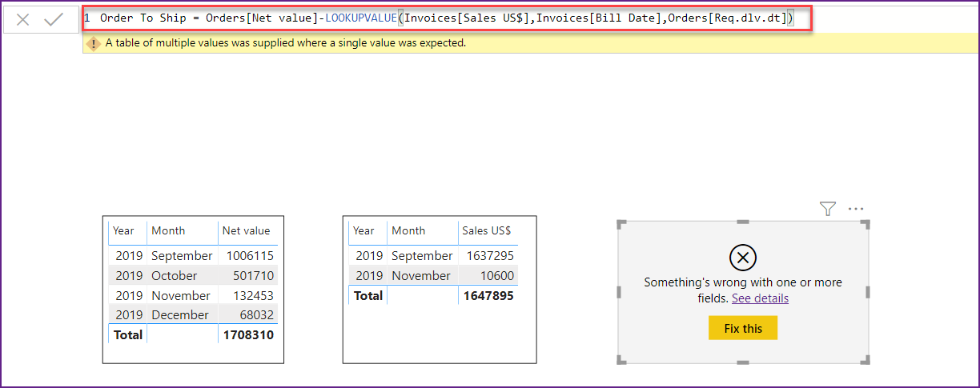980x388 pixels.
Task: Click the warning icon on the error bar
Action: 94,44
